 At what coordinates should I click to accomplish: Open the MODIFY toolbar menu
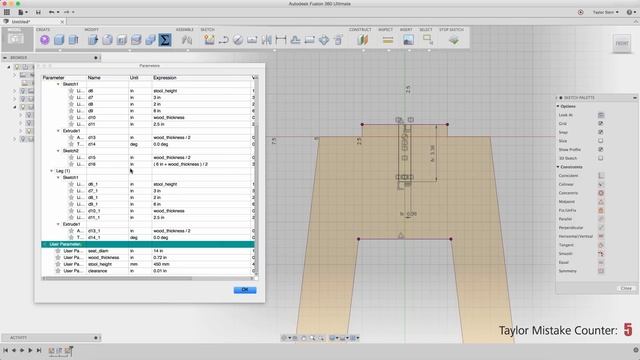[x=91, y=30]
